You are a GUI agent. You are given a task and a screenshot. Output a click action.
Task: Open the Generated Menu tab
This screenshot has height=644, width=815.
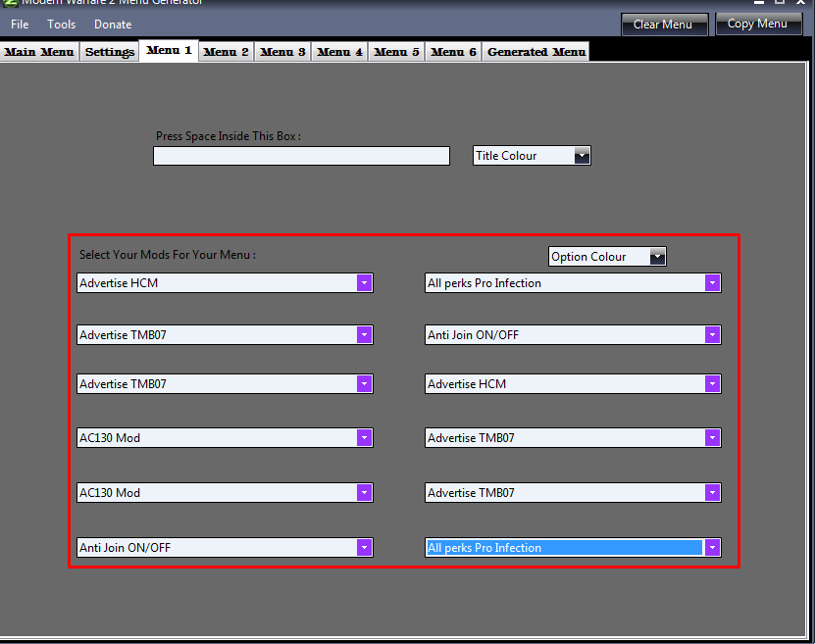tap(536, 52)
